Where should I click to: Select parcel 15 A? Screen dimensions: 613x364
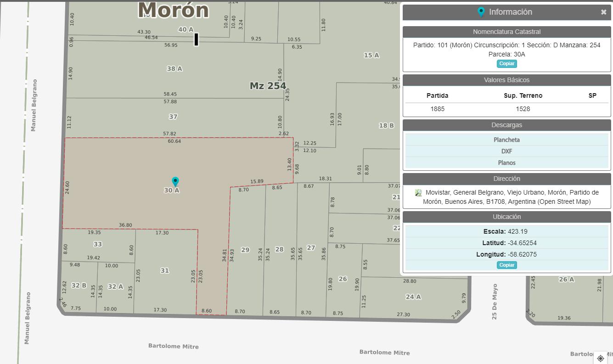click(x=371, y=56)
